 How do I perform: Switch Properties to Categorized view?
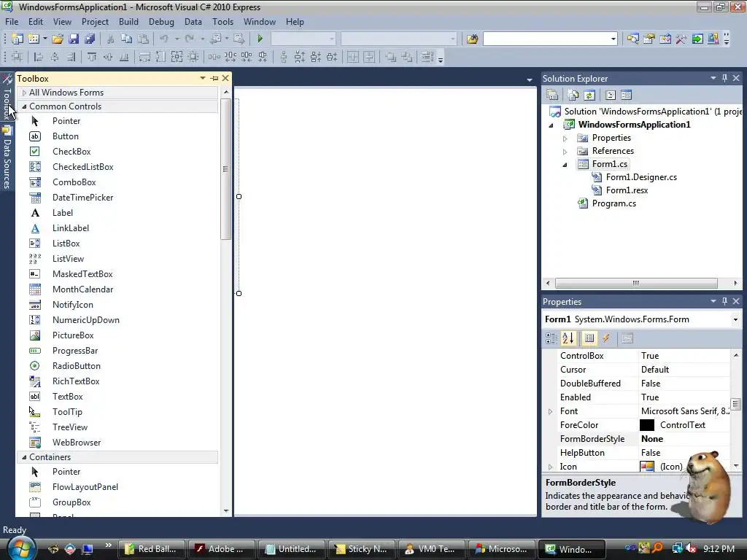[551, 338]
